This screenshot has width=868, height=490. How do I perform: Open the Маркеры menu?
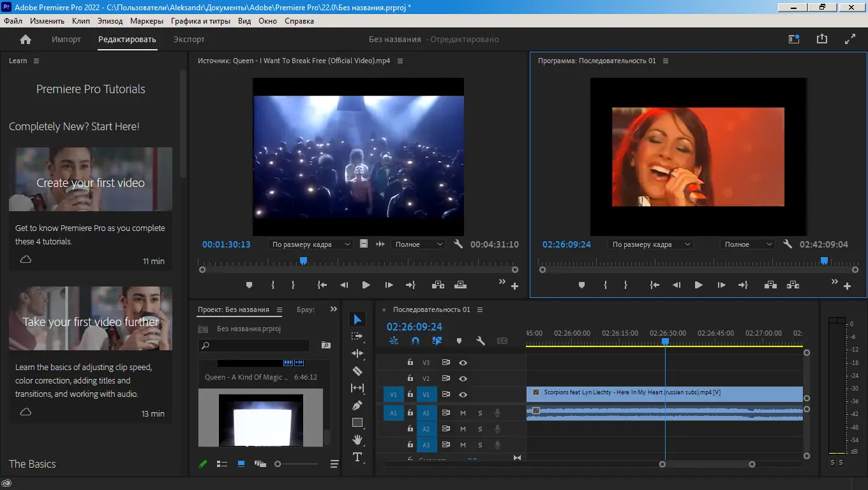pyautogui.click(x=146, y=20)
